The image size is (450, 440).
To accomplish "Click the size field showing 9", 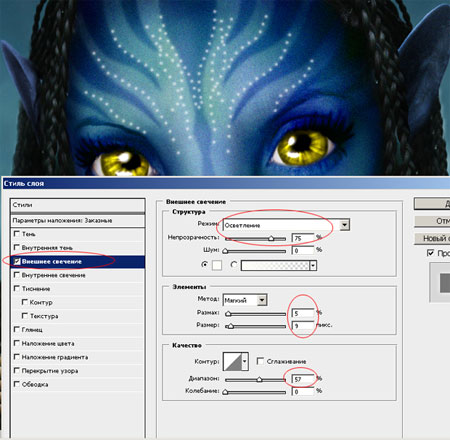I will (x=303, y=326).
